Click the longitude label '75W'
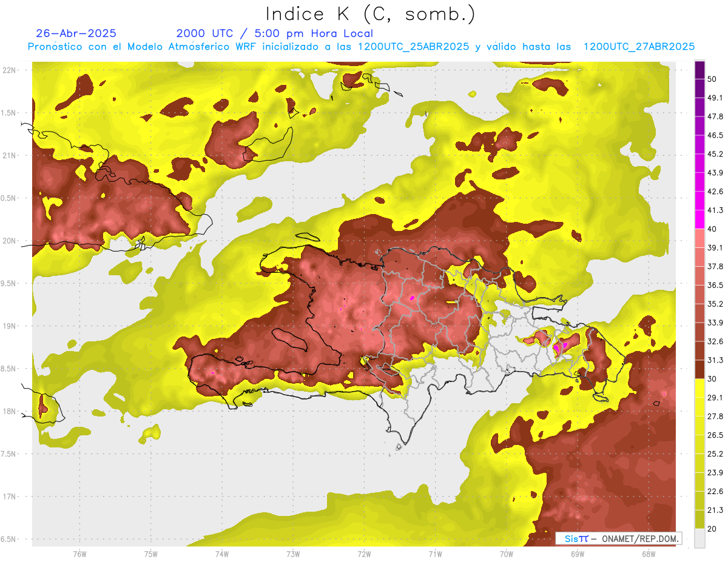 [150, 554]
